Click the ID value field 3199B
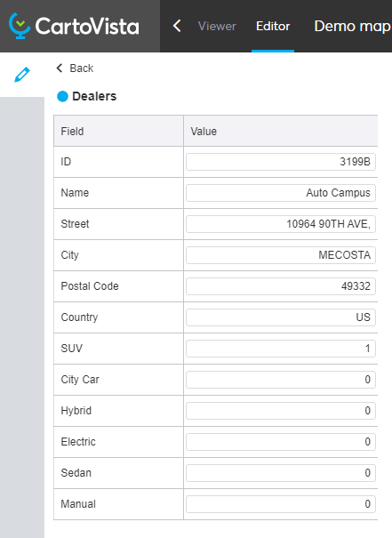 click(281, 162)
